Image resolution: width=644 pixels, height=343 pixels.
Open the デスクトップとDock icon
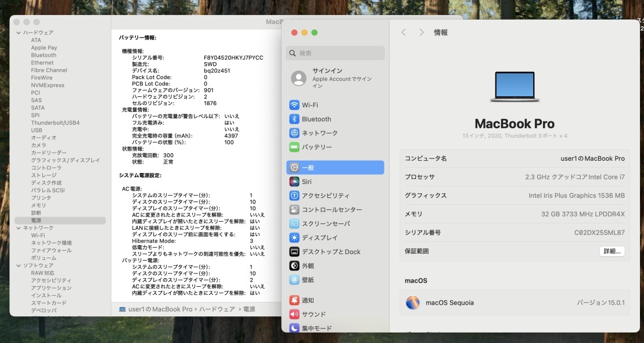point(294,251)
